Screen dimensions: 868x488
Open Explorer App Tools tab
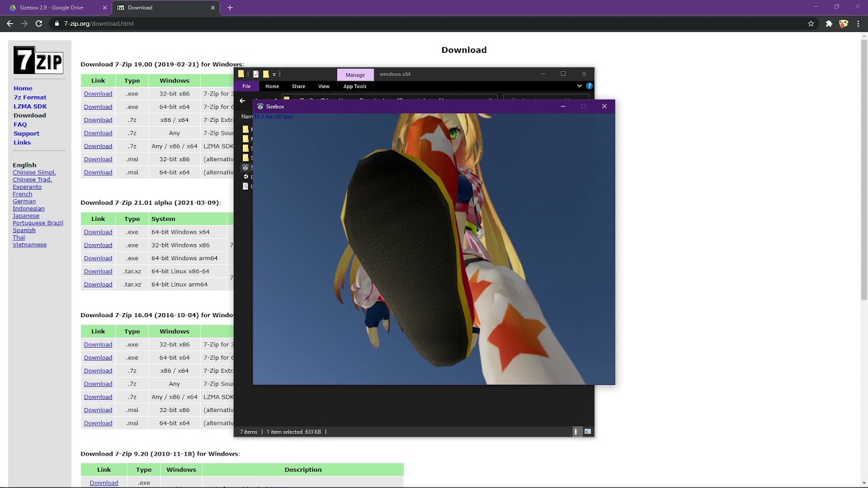tap(355, 86)
